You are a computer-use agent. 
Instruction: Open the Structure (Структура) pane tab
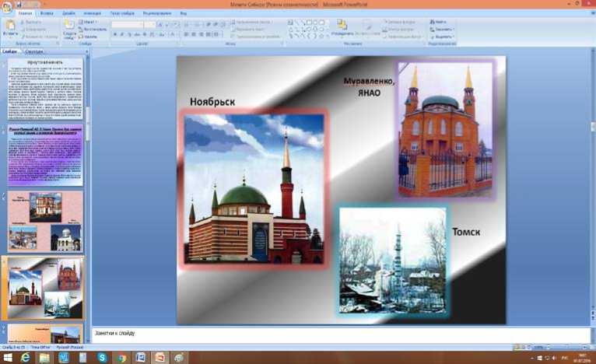[x=34, y=52]
